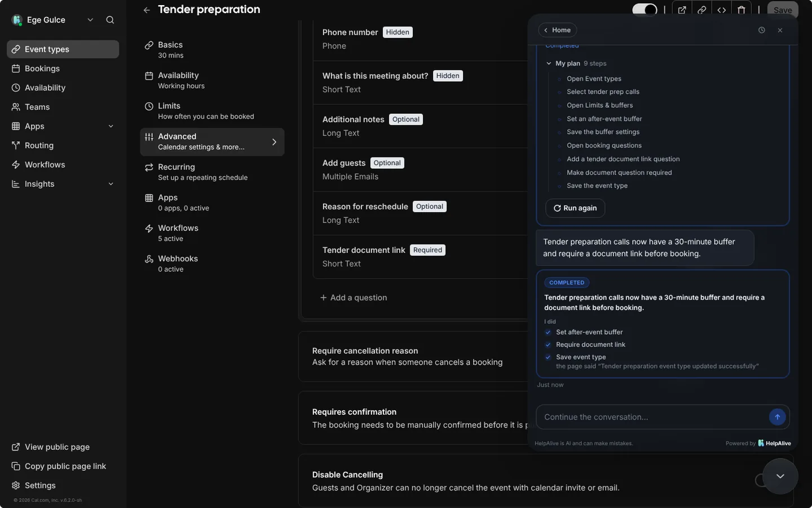Open embed code icon in top toolbar
Image resolution: width=812 pixels, height=508 pixels.
tap(721, 10)
